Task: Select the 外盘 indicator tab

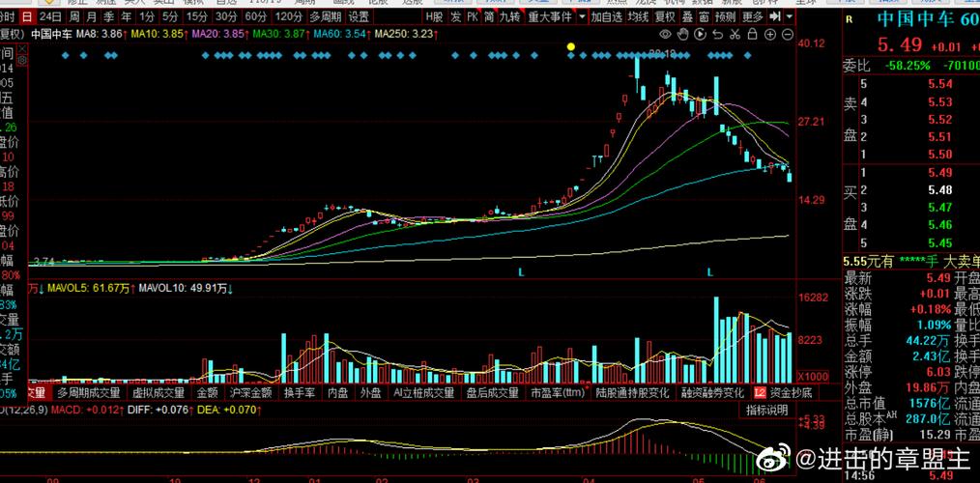Action: click(370, 393)
